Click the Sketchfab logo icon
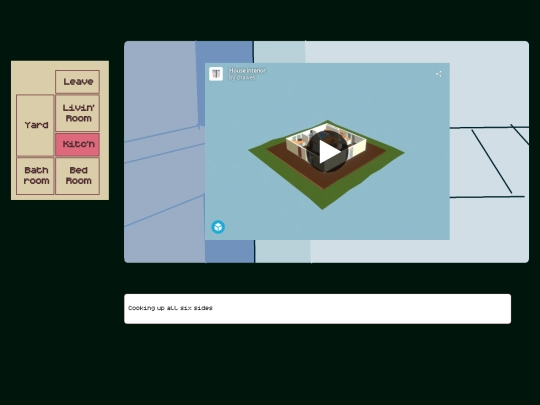The image size is (540, 405). click(x=218, y=227)
